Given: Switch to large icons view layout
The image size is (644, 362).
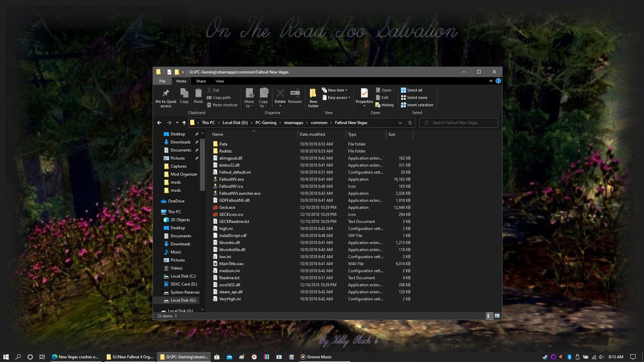Looking at the screenshot, I should click(x=497, y=316).
